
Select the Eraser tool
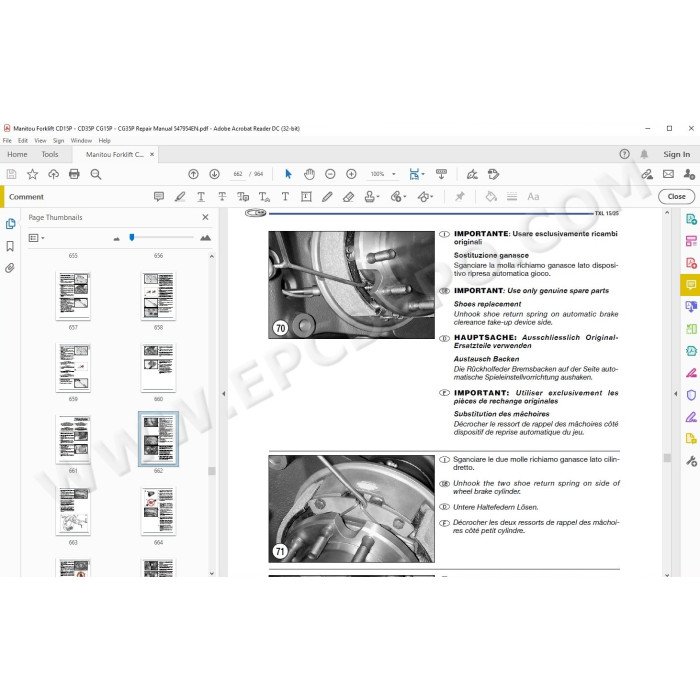348,196
